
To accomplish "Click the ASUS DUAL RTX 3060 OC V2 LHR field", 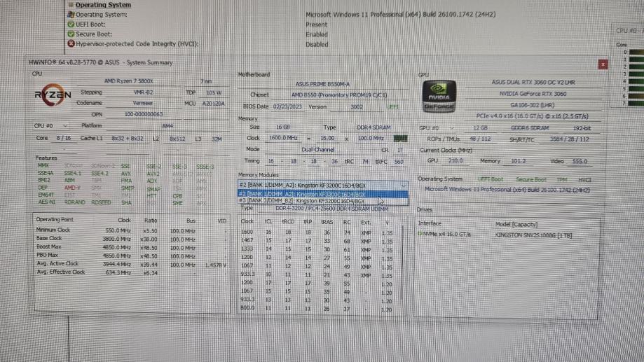I will 533,82.
